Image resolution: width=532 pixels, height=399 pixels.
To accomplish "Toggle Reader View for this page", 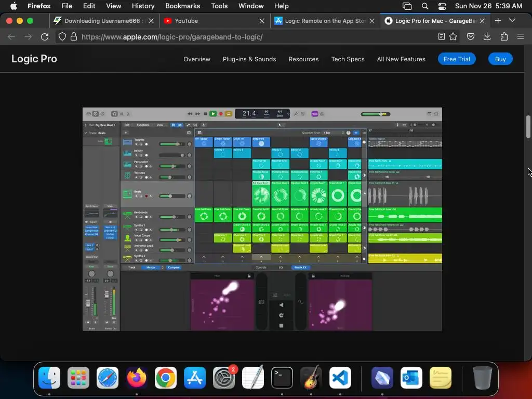I will [442, 37].
